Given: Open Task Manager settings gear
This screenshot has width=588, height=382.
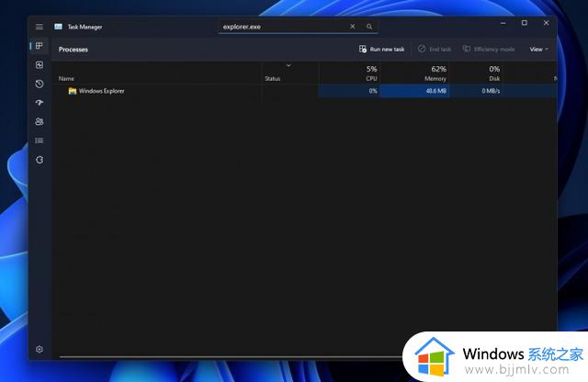Looking at the screenshot, I should tap(39, 349).
